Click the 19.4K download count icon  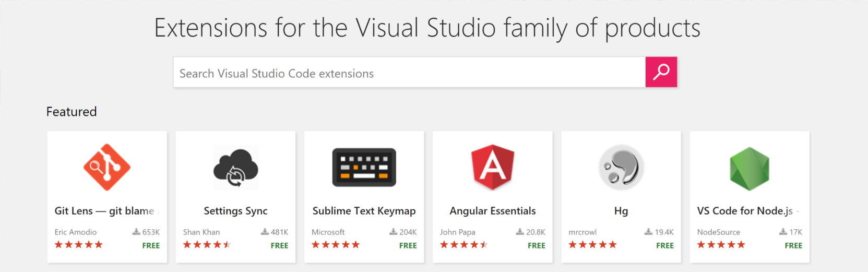point(648,232)
